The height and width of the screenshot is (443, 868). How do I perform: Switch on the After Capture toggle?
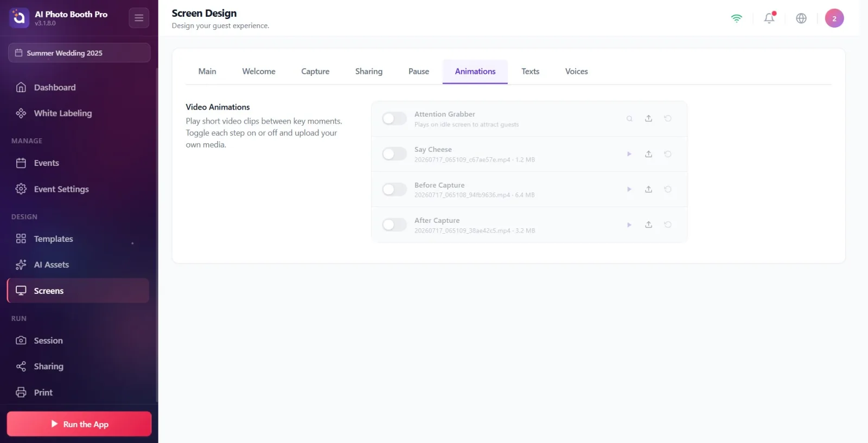pos(394,224)
